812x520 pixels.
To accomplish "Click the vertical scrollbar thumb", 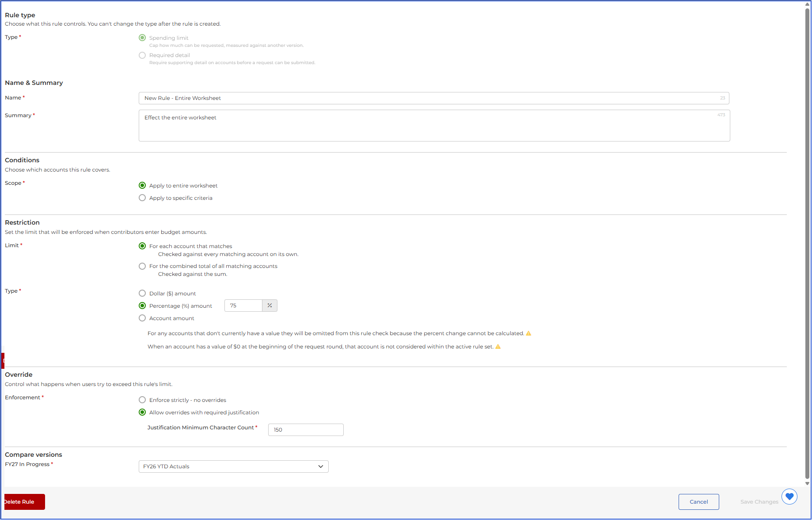I will point(808,243).
